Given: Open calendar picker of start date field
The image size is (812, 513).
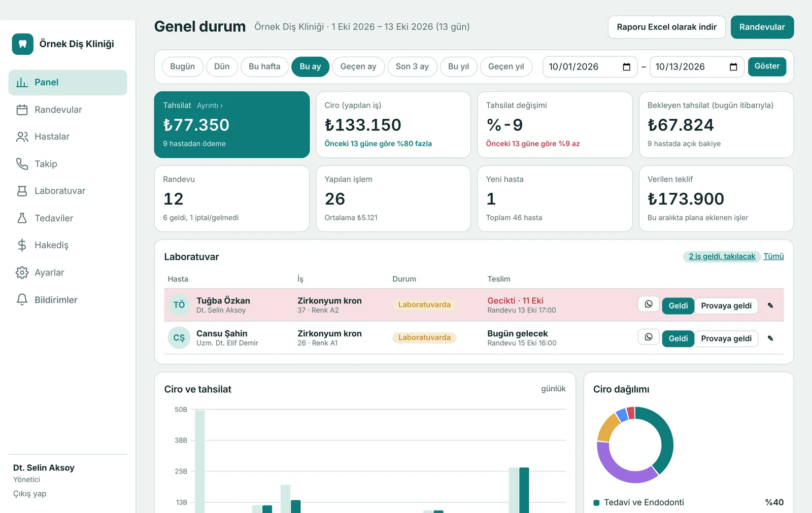Looking at the screenshot, I should (626, 67).
